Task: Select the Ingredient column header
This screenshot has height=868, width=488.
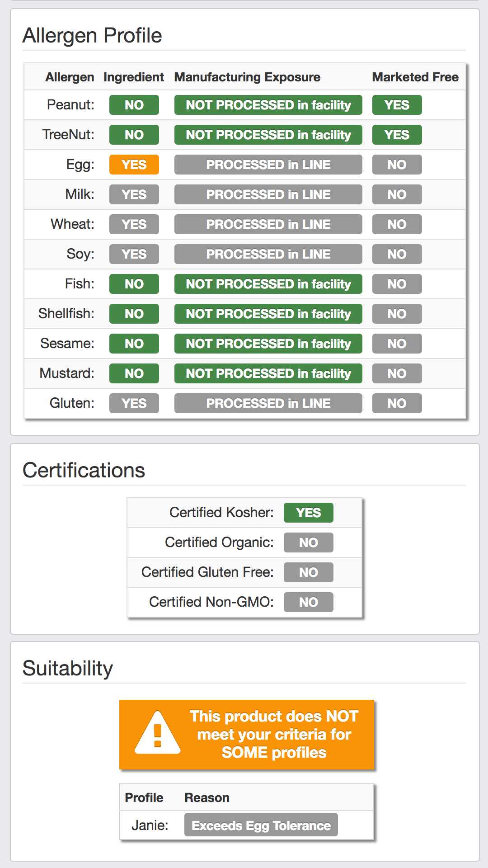Action: coord(134,77)
